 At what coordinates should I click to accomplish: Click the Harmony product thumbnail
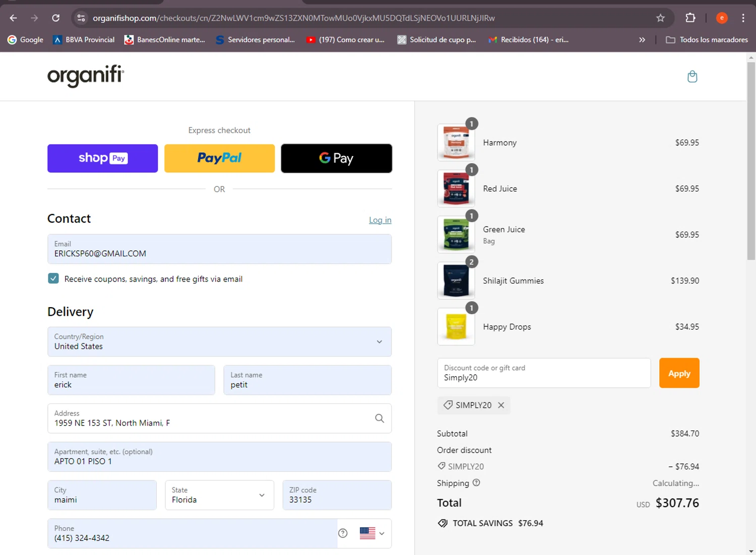(456, 143)
